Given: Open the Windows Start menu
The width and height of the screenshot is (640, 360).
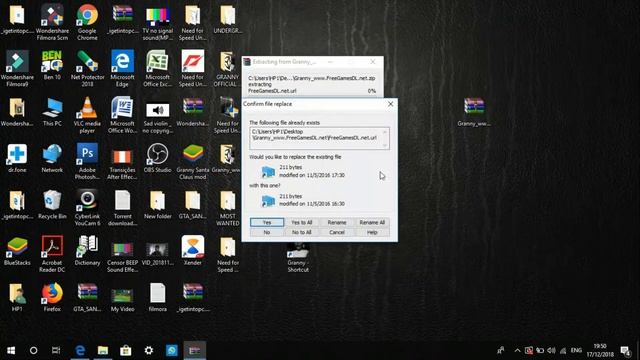Looking at the screenshot, I should click(11, 350).
